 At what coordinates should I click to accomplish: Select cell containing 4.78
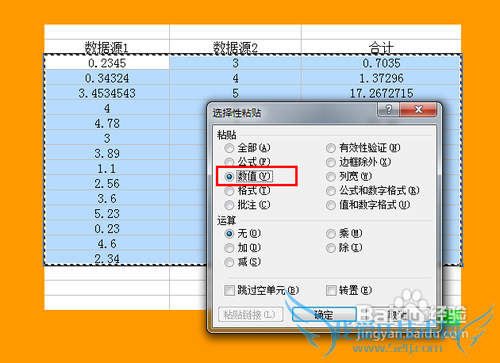coord(107,123)
